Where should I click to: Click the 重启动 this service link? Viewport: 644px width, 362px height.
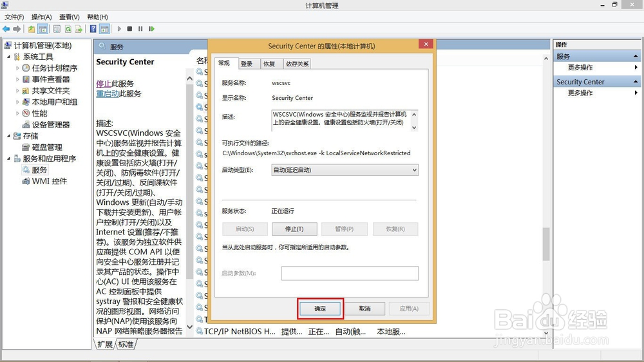[108, 93]
